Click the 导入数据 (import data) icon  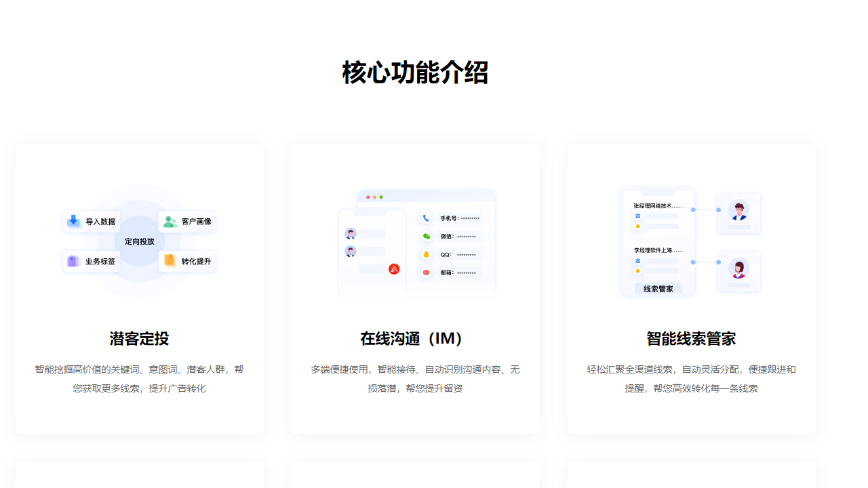(x=75, y=222)
